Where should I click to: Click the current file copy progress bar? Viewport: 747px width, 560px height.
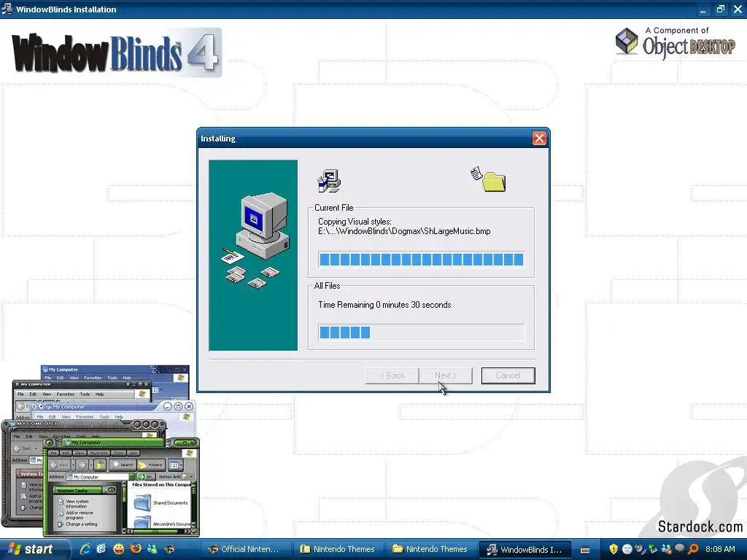(421, 259)
